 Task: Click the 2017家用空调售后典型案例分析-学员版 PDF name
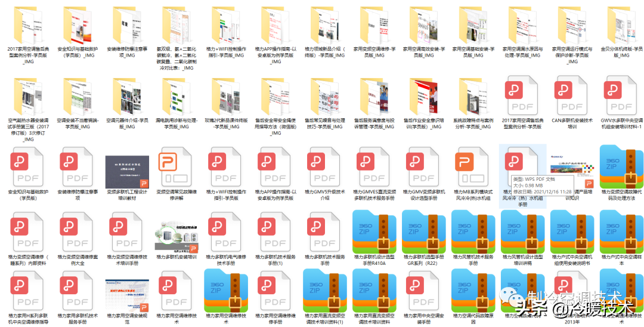(x=523, y=124)
